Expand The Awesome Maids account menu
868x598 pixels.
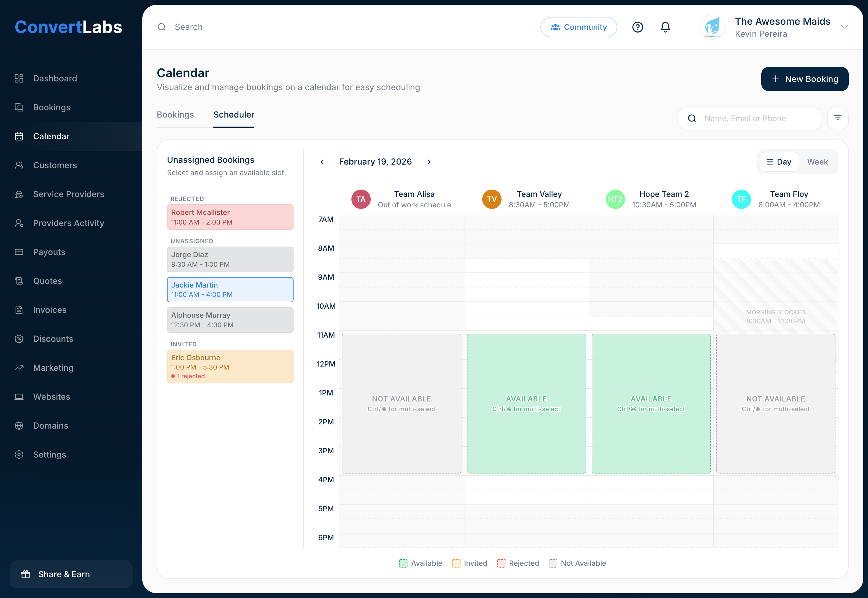click(x=844, y=27)
